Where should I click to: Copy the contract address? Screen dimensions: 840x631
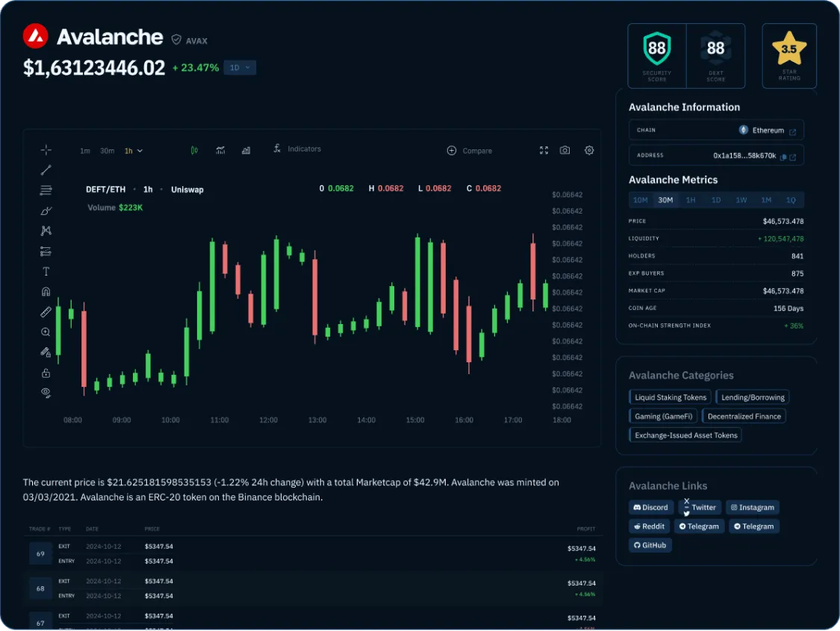coord(783,157)
